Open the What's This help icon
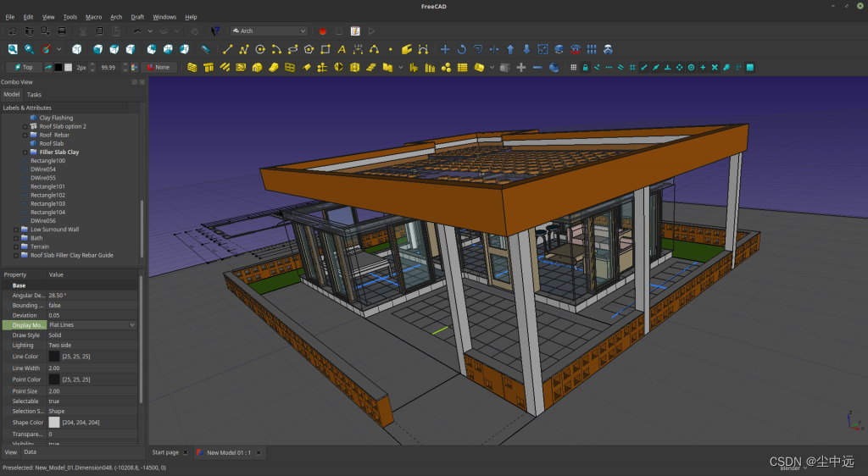The height and width of the screenshot is (476, 868). pos(215,31)
